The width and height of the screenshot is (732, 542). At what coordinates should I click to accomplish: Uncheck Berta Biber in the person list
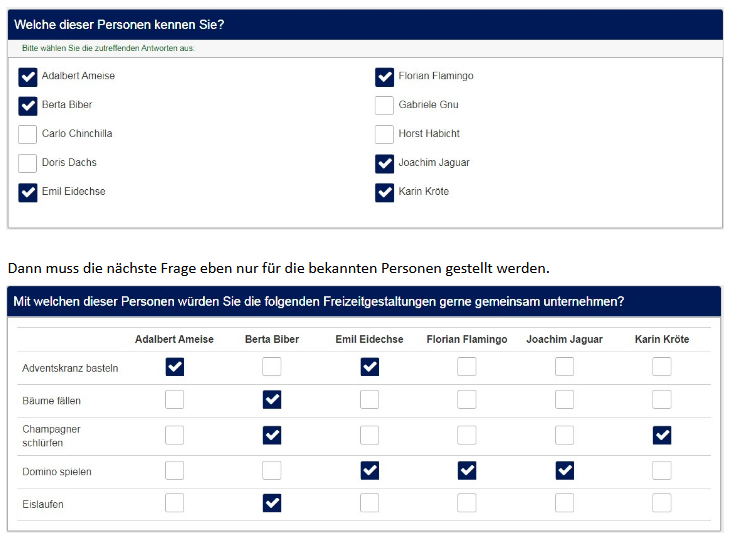(28, 105)
